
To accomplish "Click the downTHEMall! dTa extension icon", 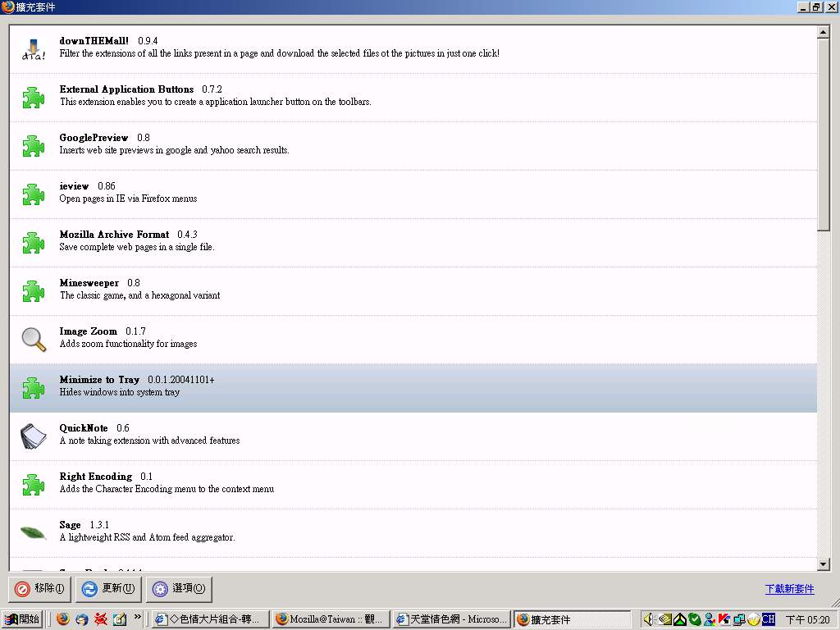I will point(33,49).
